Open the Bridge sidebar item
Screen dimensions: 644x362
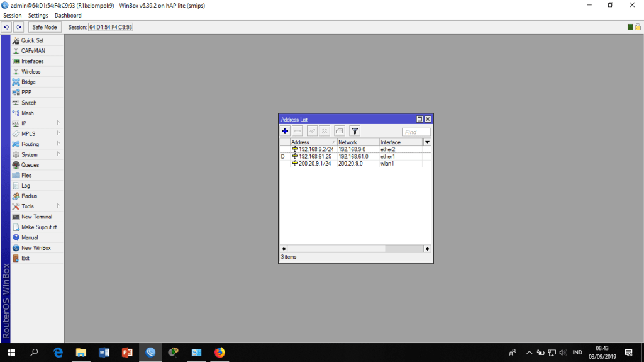[28, 82]
